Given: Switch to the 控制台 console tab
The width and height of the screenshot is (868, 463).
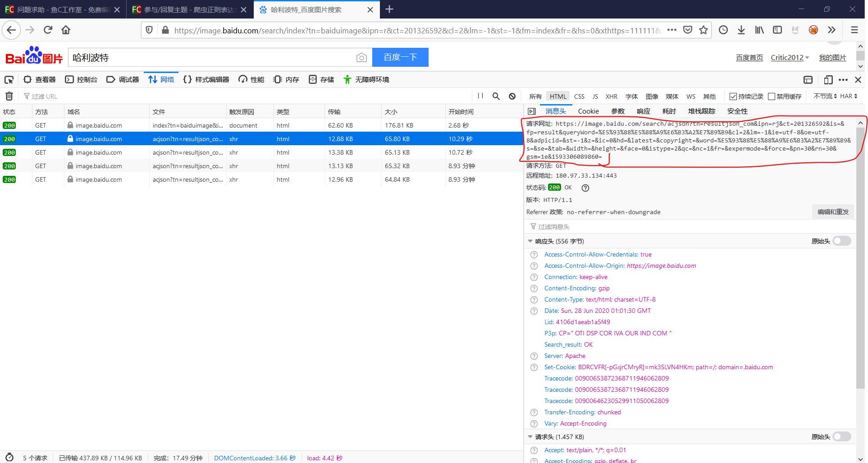Looking at the screenshot, I should tap(81, 80).
